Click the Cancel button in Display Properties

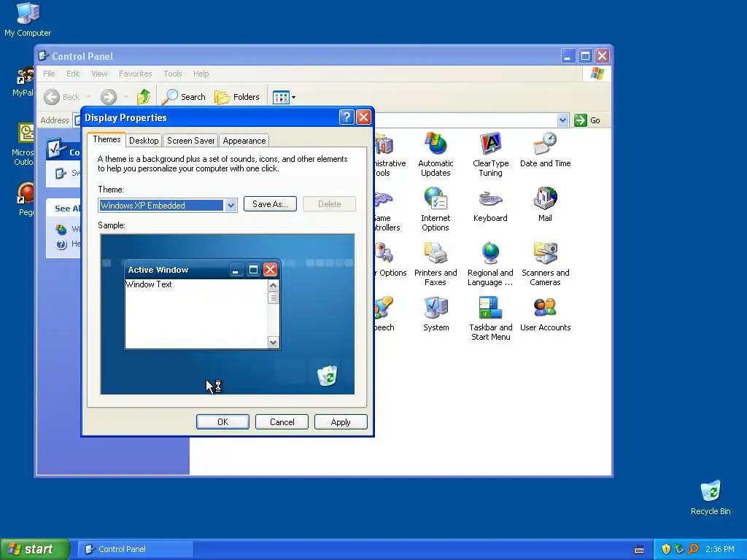tap(282, 422)
